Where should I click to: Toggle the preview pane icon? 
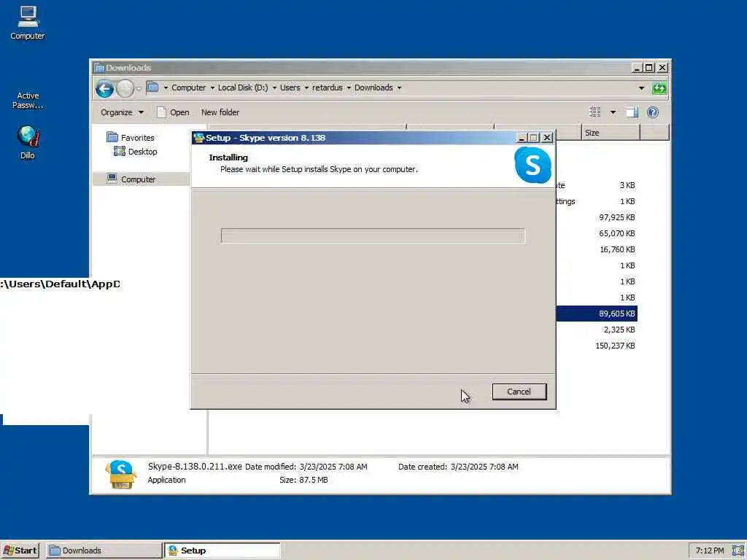[632, 112]
